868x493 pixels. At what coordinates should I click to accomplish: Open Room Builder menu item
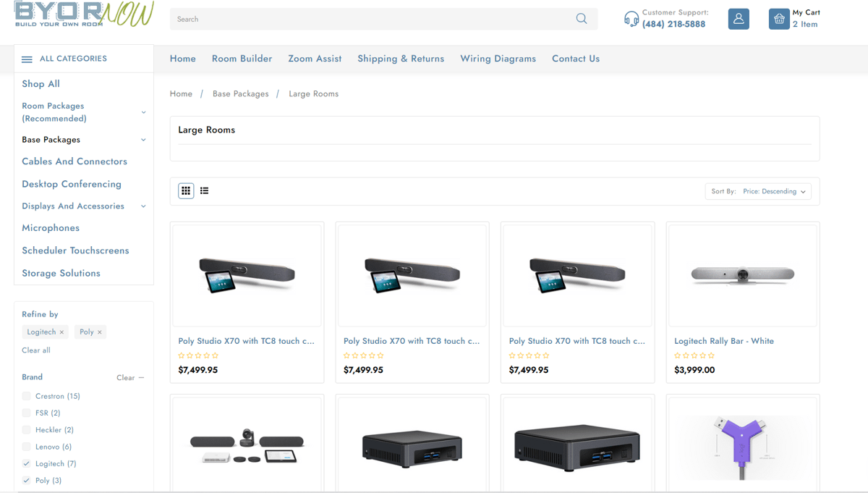tap(242, 59)
